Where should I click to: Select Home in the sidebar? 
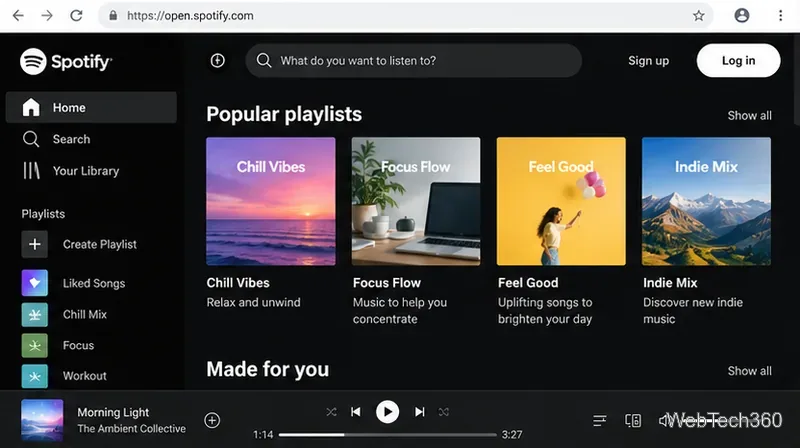pos(91,108)
